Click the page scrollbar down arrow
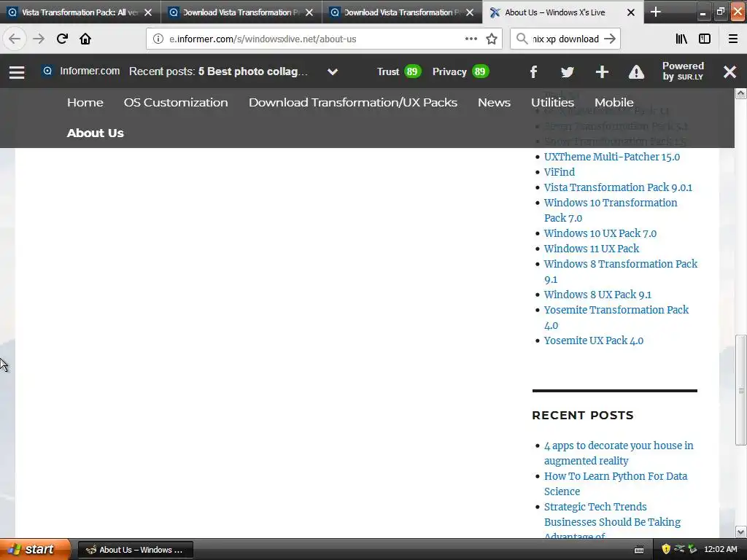This screenshot has width=747, height=560. (740, 532)
